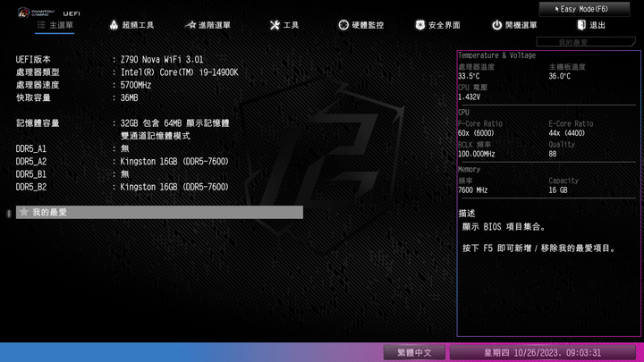Click motherboard temperature value 36.0°C
Screen dimensions: 644x362
559,76
